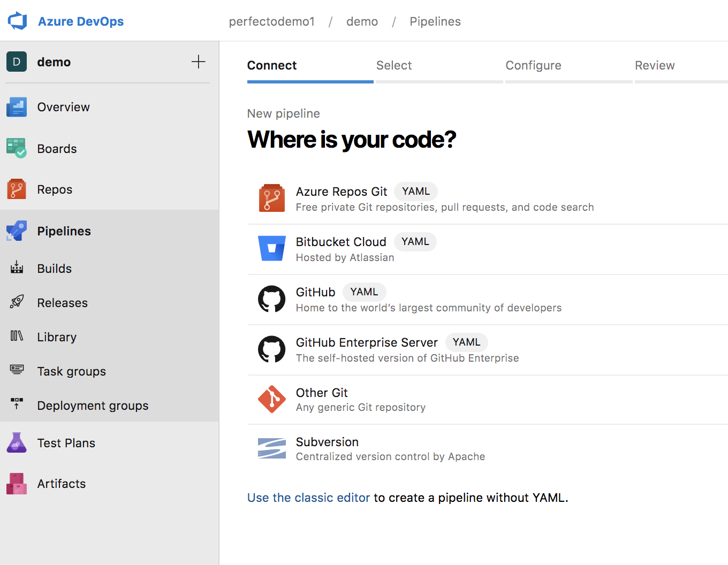
Task: Choose the Bitbucket Cloud source icon
Action: point(272,248)
